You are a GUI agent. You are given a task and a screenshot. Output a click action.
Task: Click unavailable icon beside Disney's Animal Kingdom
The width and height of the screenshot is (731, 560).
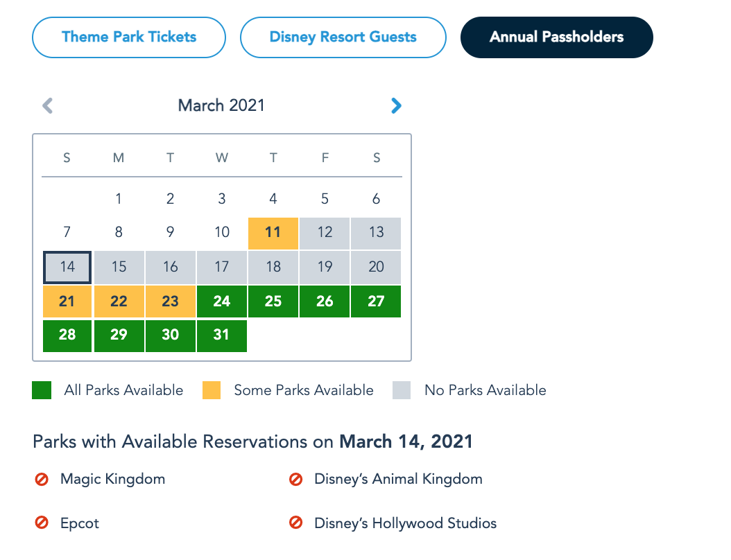[295, 479]
